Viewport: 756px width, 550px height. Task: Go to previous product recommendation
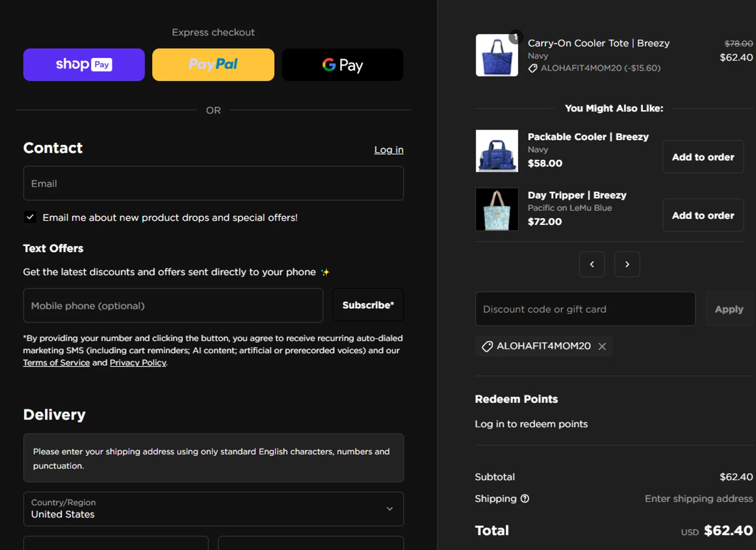[x=592, y=264]
